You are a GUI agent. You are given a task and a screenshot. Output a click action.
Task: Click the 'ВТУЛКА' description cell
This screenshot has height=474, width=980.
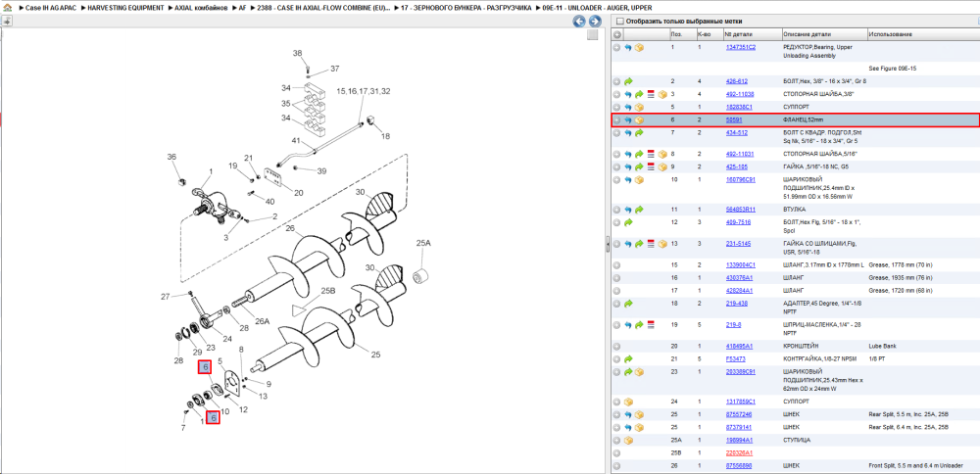click(795, 210)
